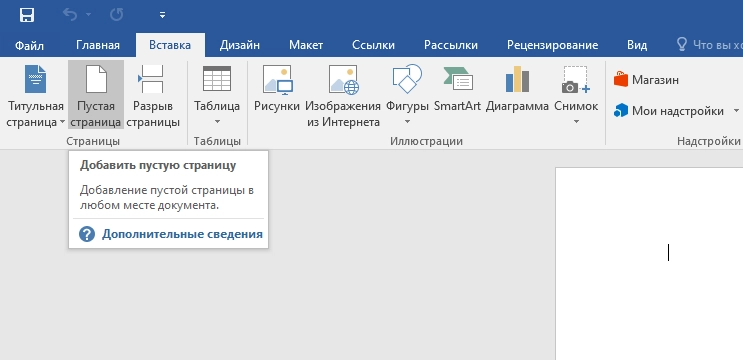Click the blue help question mark icon
This screenshot has height=360, width=743.
pyautogui.click(x=87, y=234)
